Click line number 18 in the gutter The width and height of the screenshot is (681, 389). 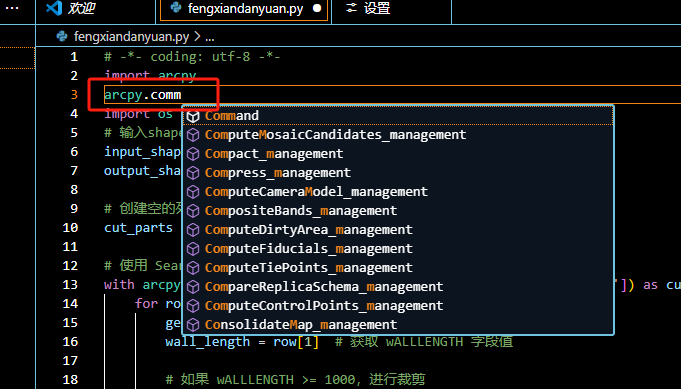[x=70, y=380]
